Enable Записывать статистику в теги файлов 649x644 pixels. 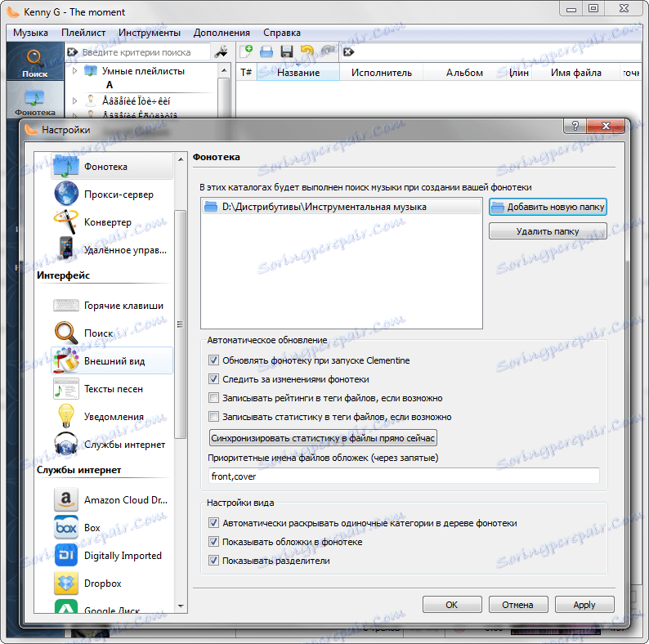(x=213, y=416)
